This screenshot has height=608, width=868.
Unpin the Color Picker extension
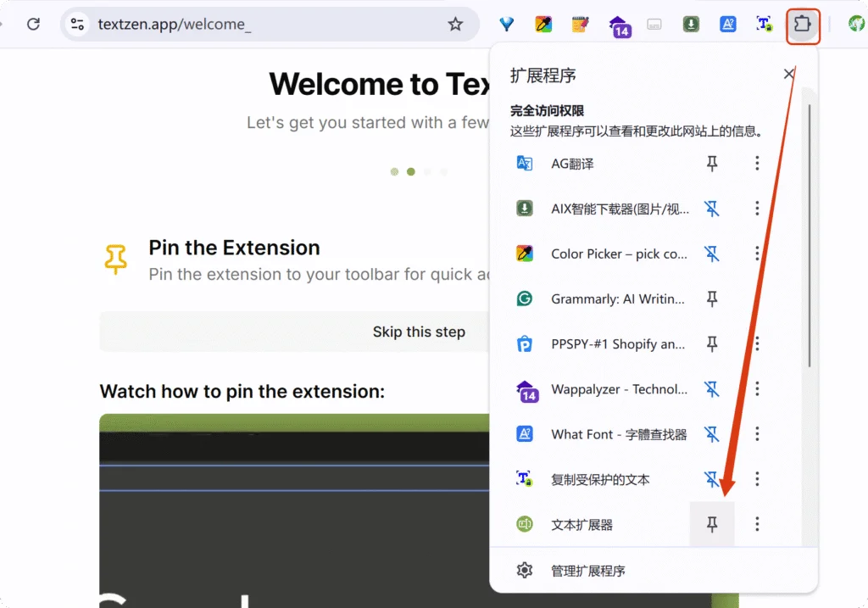[712, 254]
